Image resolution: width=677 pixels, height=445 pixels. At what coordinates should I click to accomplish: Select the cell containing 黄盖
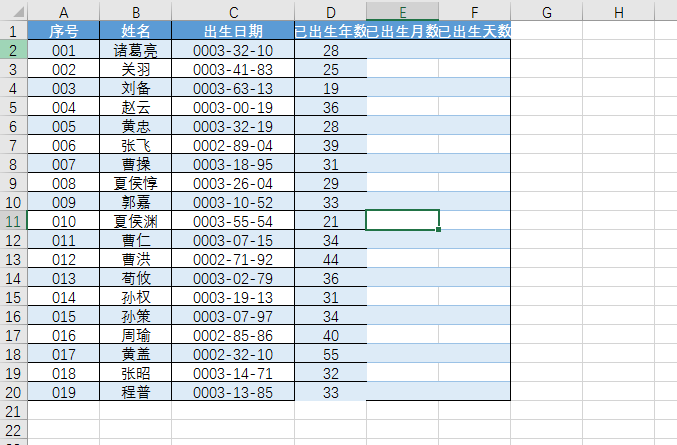coord(136,354)
